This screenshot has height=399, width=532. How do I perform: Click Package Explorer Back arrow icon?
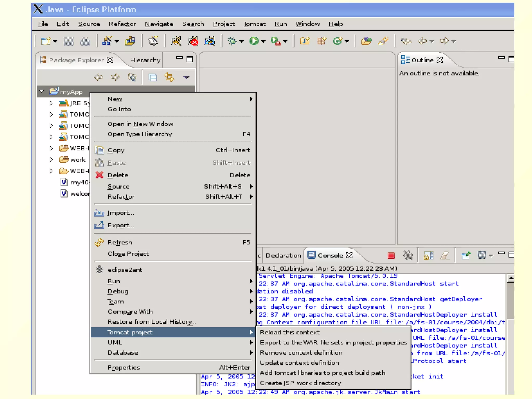[98, 77]
